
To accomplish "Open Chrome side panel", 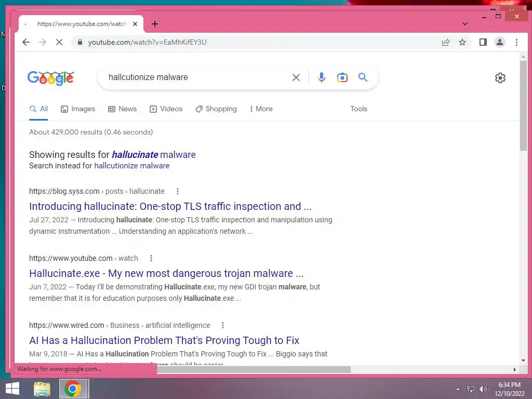I will click(x=483, y=42).
